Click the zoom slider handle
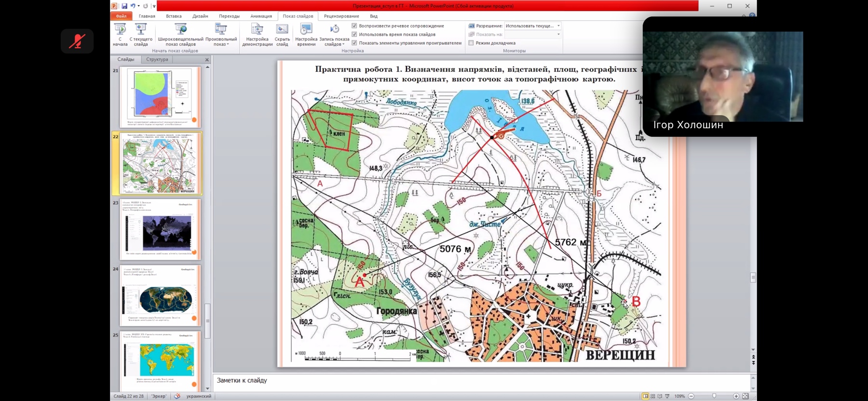868x401 pixels. click(x=714, y=396)
